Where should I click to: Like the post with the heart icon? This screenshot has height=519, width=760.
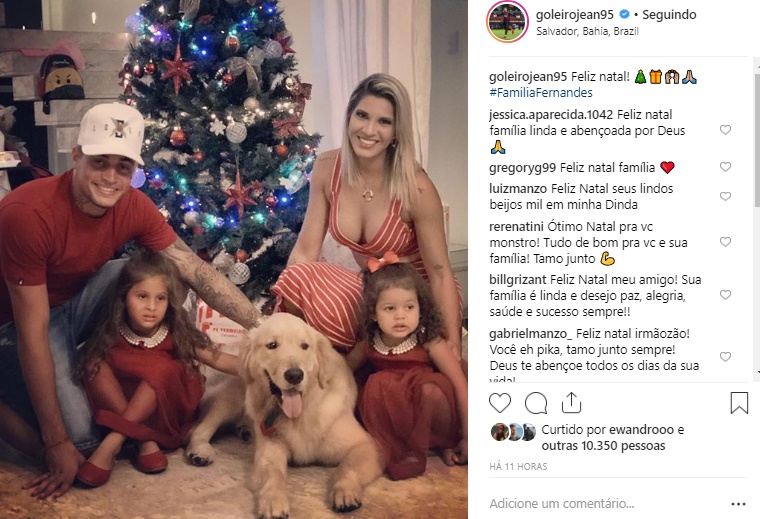pos(500,403)
